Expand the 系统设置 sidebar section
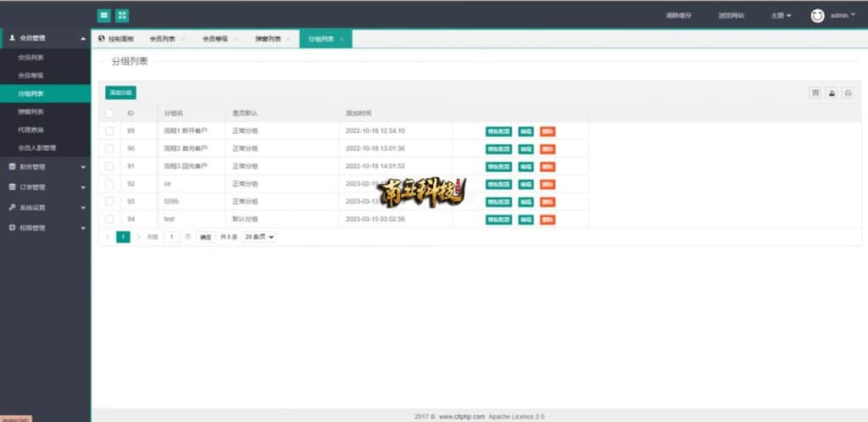Screen dimensions: 868x422 (x=46, y=208)
